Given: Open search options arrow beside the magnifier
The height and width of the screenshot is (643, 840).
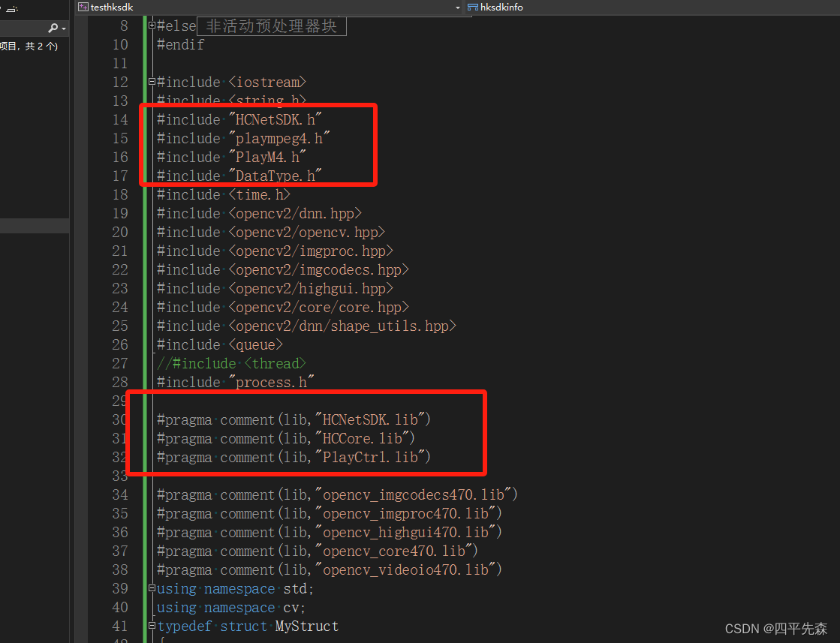Looking at the screenshot, I should [64, 29].
